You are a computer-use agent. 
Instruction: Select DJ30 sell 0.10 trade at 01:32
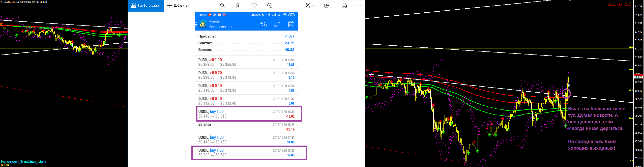coord(246,101)
